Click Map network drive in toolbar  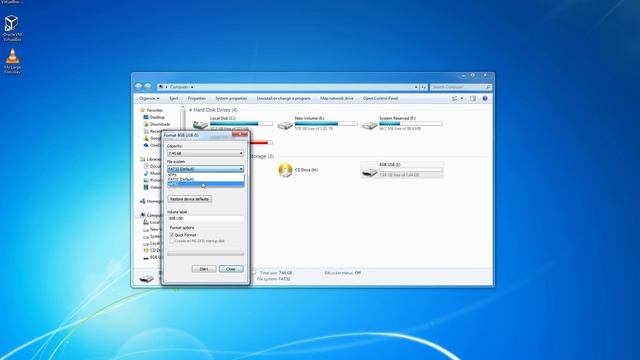[337, 98]
